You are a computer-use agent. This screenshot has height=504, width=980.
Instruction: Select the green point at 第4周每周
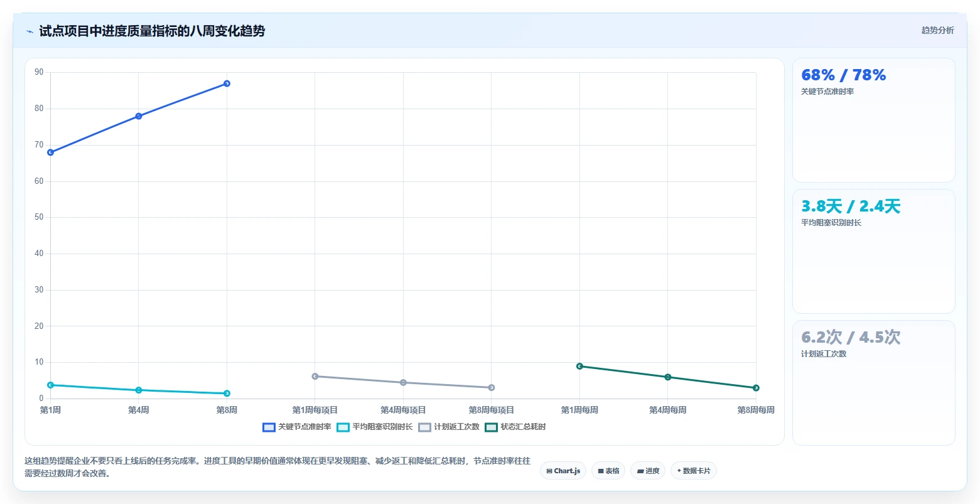pos(668,377)
